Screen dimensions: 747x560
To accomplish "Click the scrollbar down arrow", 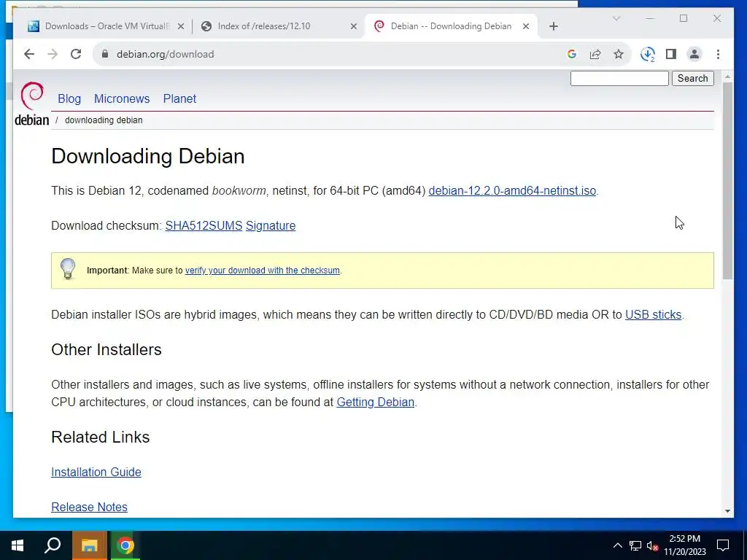I will tap(727, 511).
